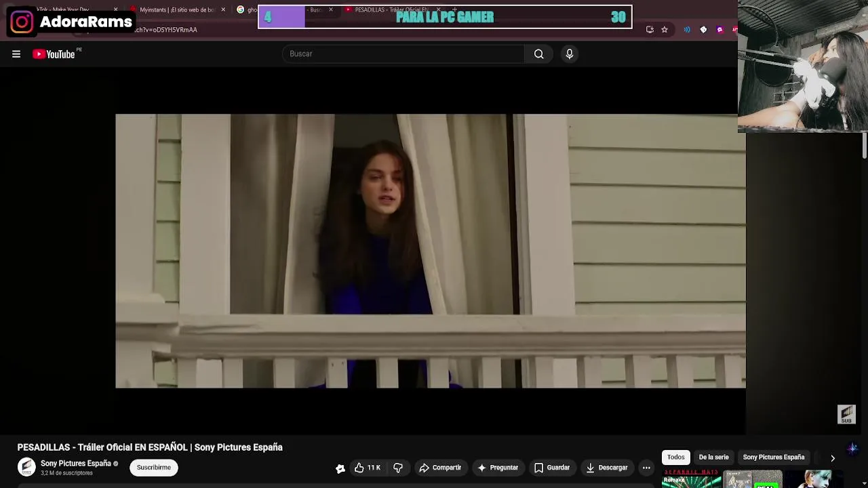The width and height of the screenshot is (868, 488).
Task: Save the video with Guardar
Action: click(x=552, y=468)
